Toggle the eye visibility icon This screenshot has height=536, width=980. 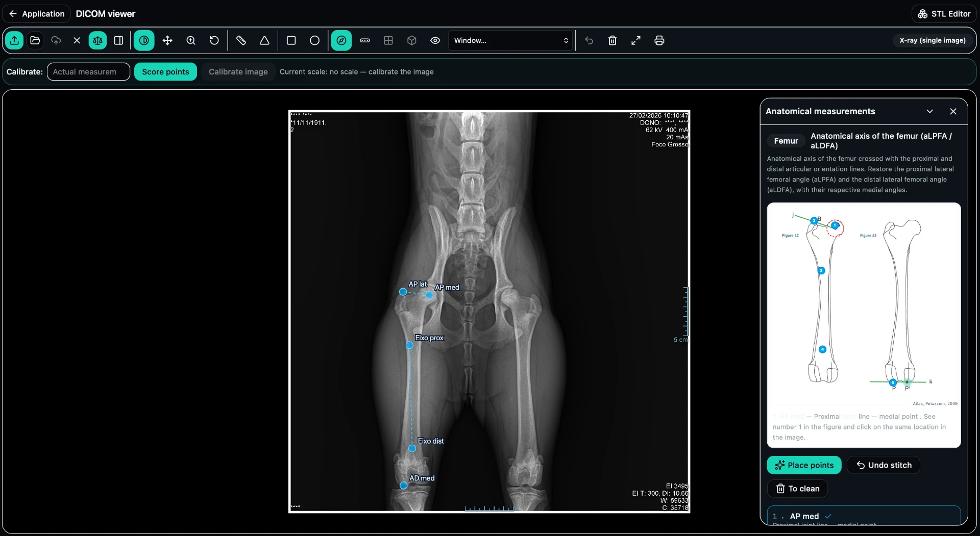click(435, 40)
